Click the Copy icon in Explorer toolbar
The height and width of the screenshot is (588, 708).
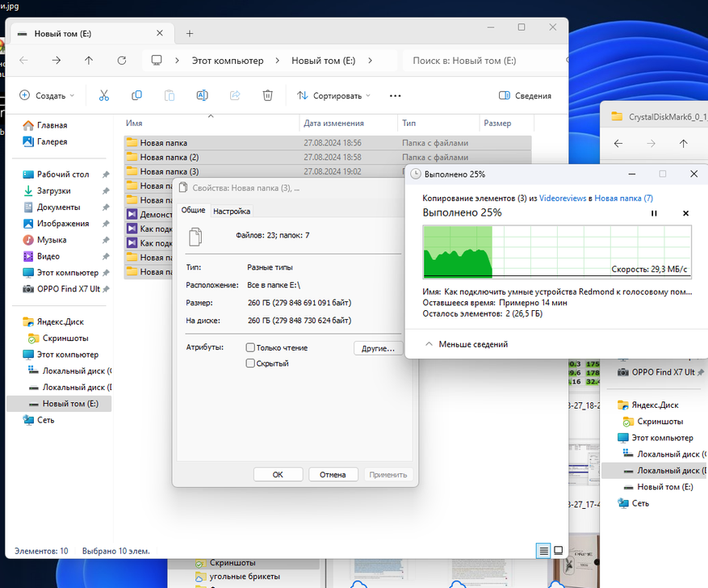(x=136, y=95)
